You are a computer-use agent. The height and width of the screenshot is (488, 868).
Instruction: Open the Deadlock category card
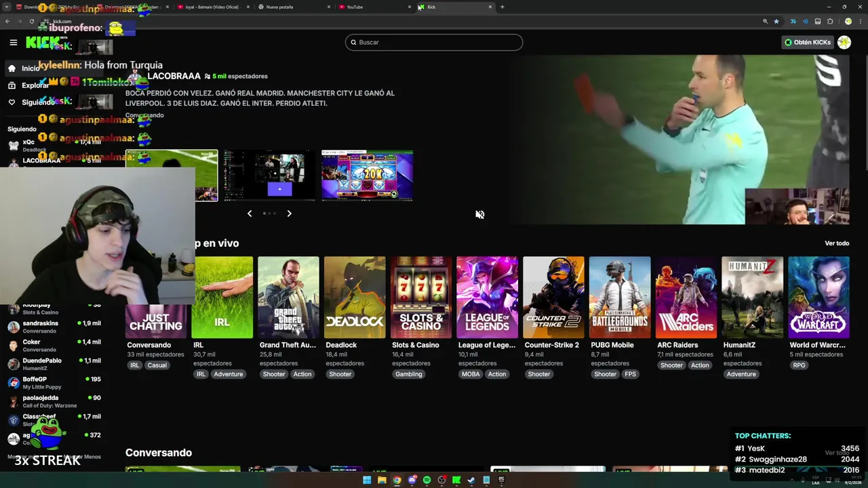355,297
